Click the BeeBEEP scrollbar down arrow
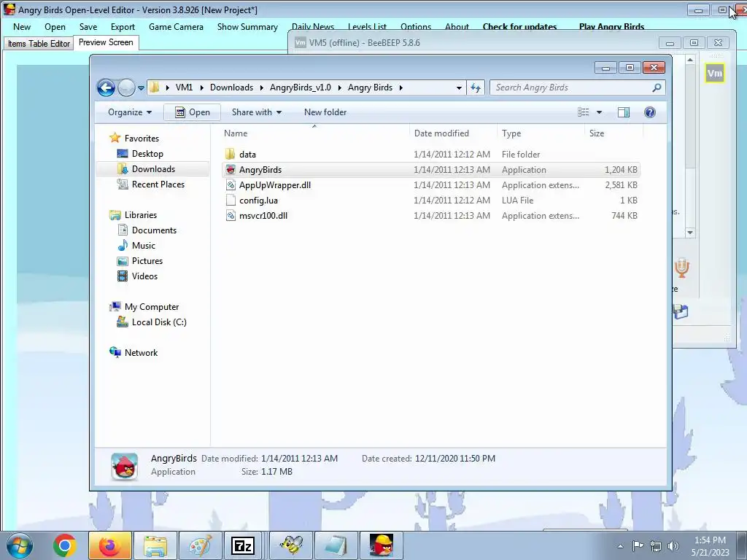747x560 pixels. 690,233
